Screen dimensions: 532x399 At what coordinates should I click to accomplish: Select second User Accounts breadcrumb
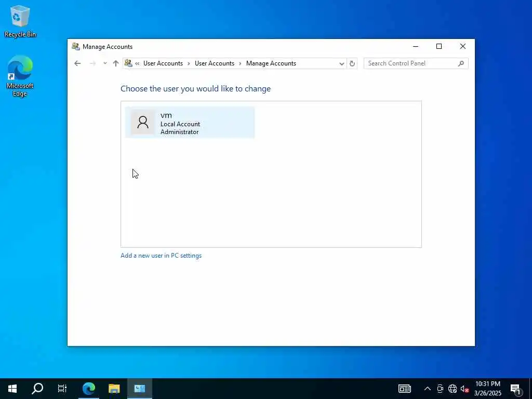(215, 63)
